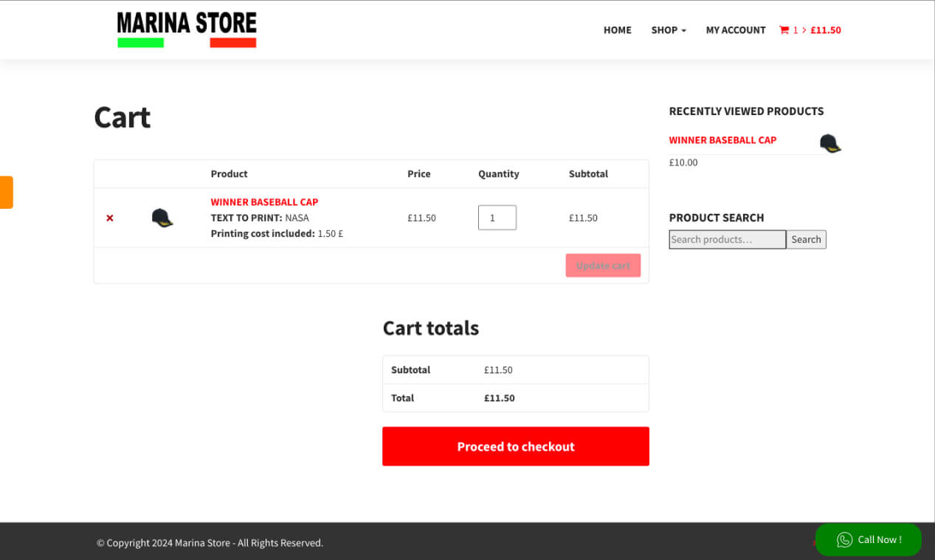Viewport: 935px width, 560px height.
Task: Open the red shopping cart icon in header
Action: pyautogui.click(x=784, y=30)
